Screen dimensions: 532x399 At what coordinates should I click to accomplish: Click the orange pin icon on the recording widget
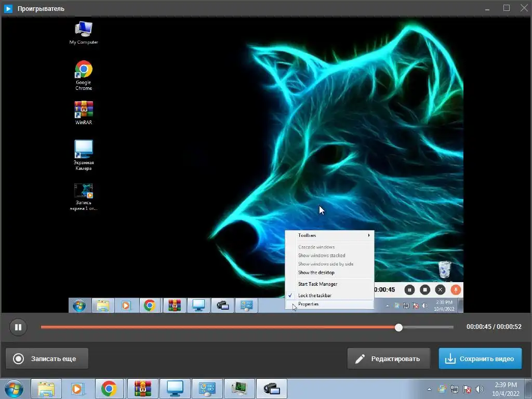[x=456, y=290]
